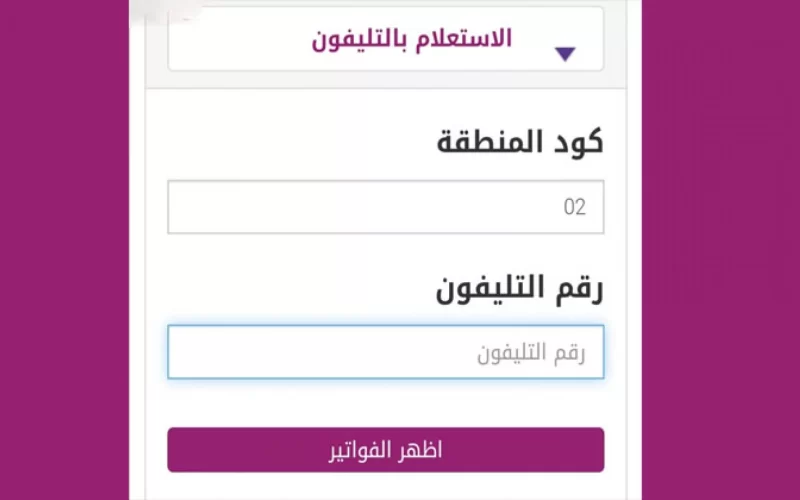Screen dimensions: 800x500
Task: Select the الاستعلام بالتليفون inquiry type text
Action: tap(412, 39)
